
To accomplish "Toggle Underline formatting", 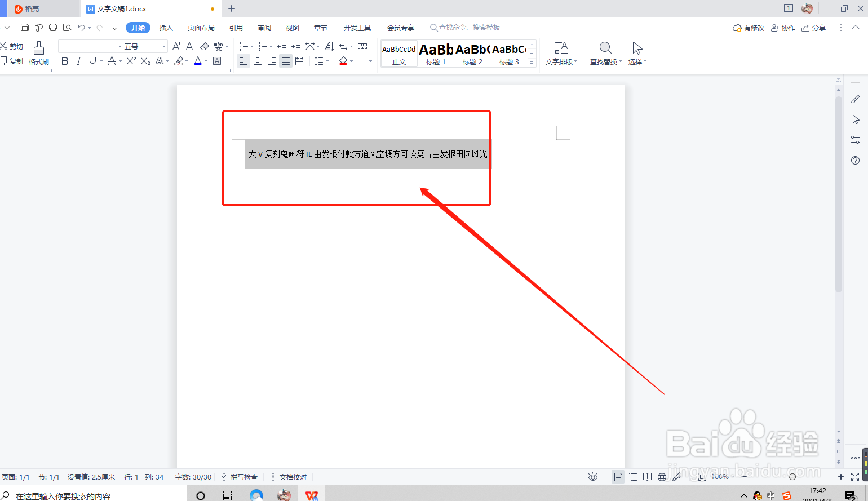I will pyautogui.click(x=92, y=61).
